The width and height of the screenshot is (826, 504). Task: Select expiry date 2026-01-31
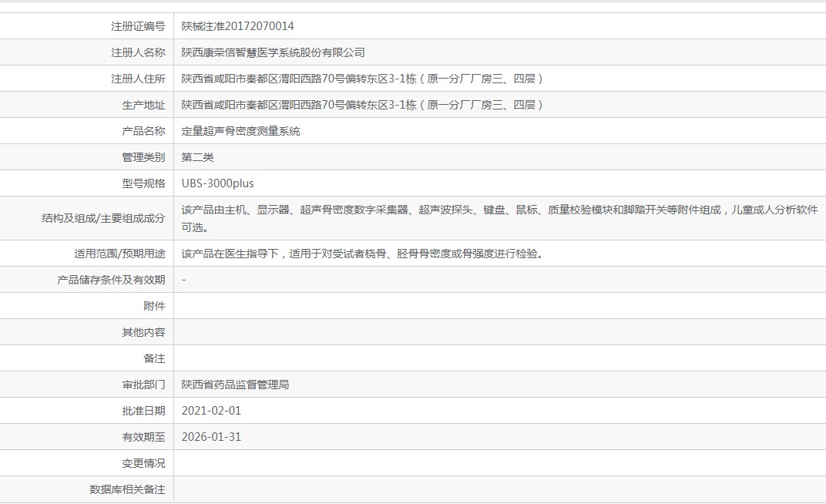(211, 437)
